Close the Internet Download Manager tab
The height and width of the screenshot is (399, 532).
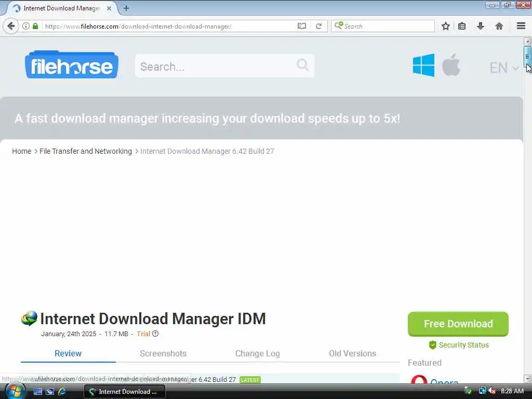pyautogui.click(x=109, y=8)
